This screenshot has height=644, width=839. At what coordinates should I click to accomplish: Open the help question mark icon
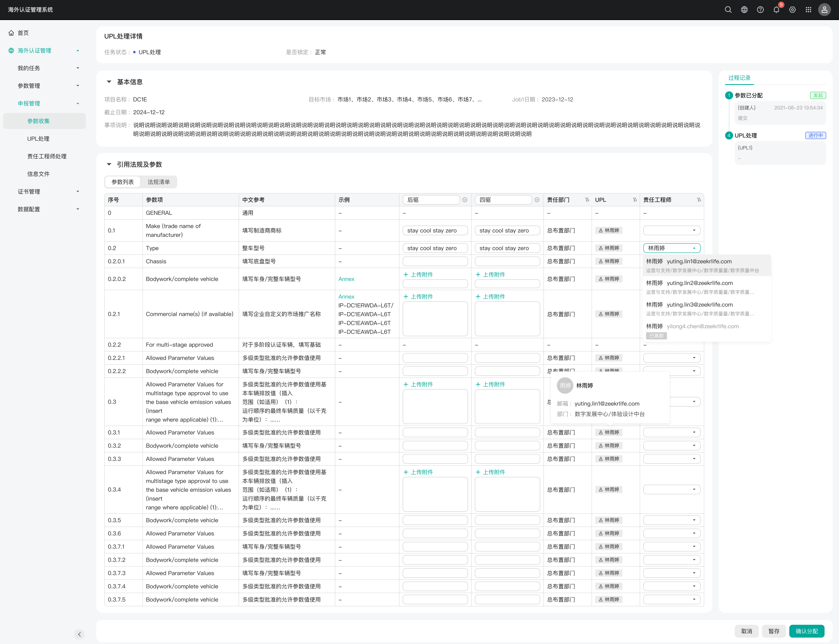click(760, 10)
